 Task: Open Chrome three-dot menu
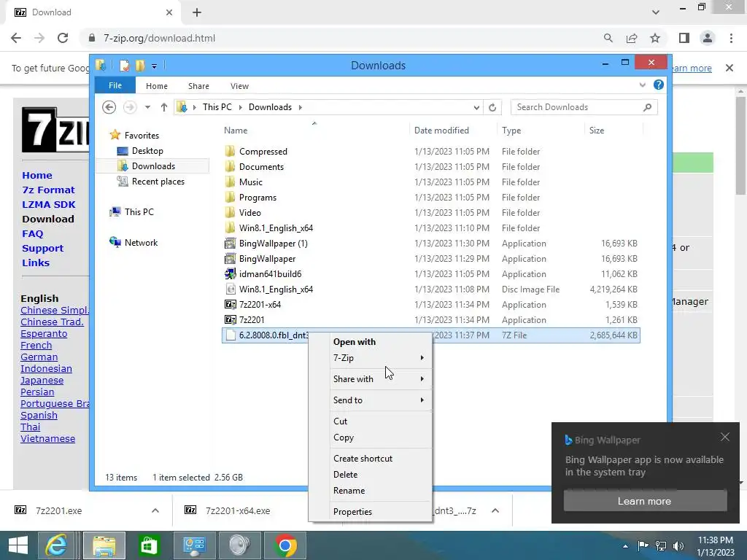click(x=731, y=38)
